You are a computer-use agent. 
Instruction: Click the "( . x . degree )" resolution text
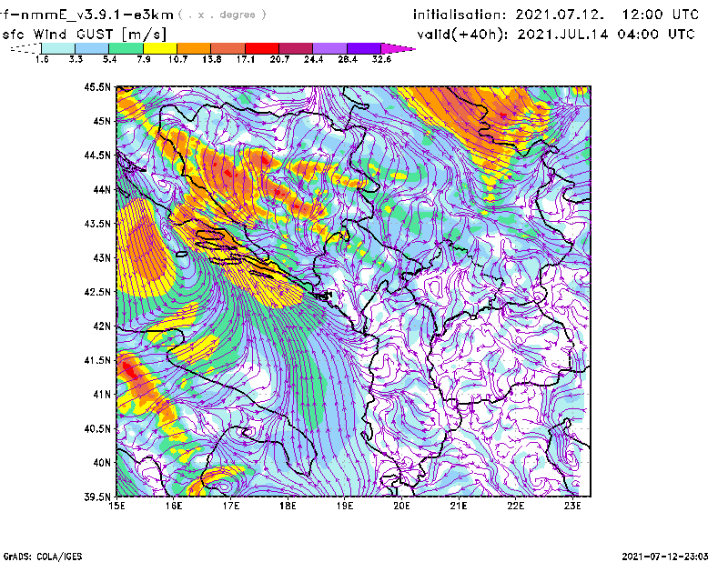pyautogui.click(x=223, y=15)
